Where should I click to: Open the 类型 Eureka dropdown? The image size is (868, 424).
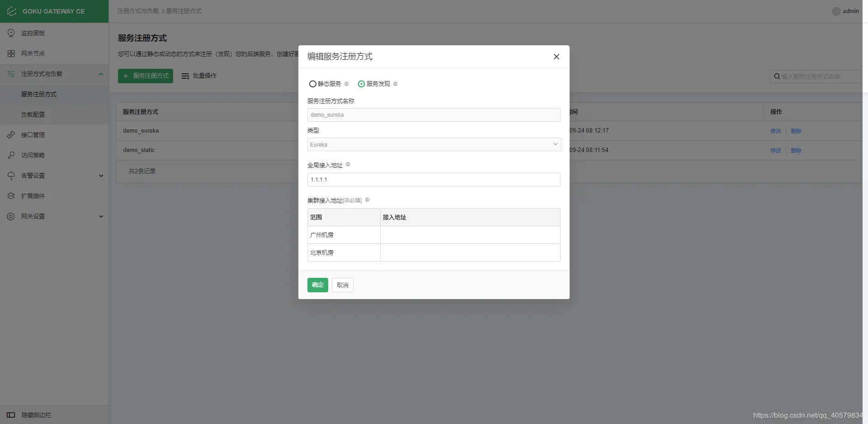[x=434, y=144]
